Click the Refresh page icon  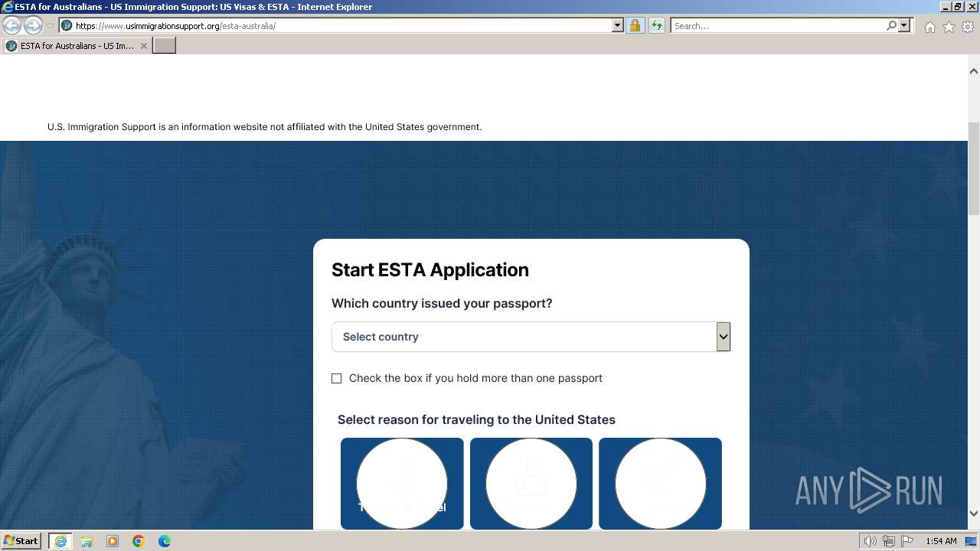point(656,25)
